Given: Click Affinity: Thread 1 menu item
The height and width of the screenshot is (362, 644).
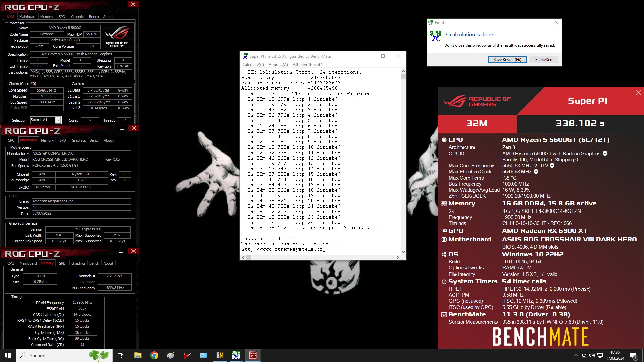Looking at the screenshot, I should [x=308, y=65].
